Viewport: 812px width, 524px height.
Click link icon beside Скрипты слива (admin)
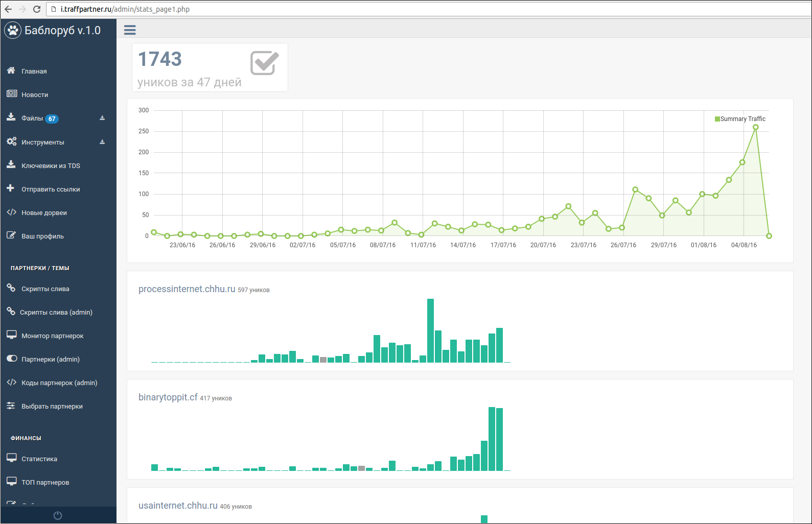coord(11,311)
